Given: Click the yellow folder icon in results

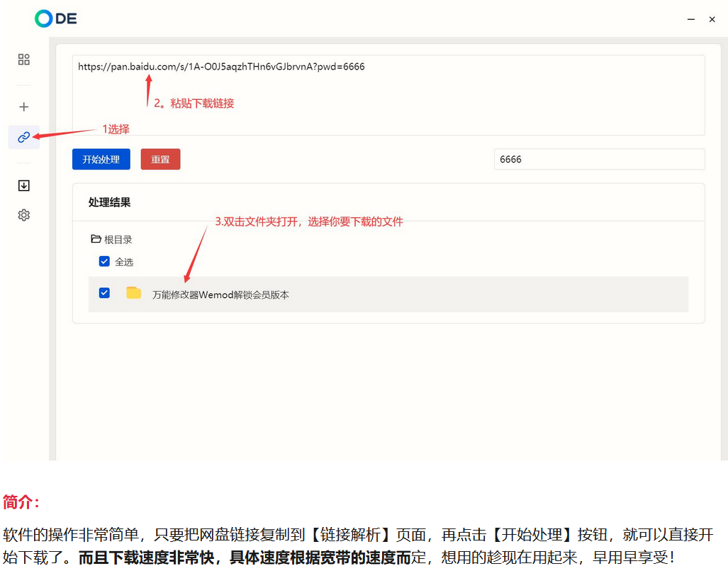Looking at the screenshot, I should click(133, 293).
